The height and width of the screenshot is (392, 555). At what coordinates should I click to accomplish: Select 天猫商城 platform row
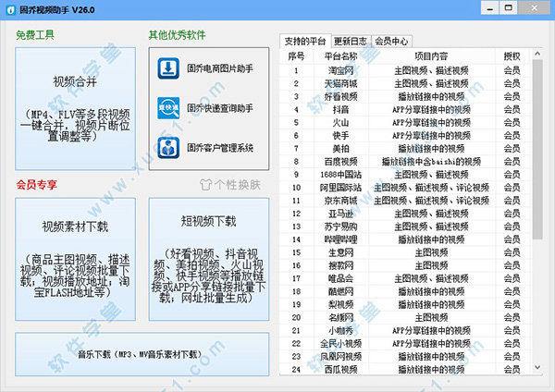pos(405,84)
